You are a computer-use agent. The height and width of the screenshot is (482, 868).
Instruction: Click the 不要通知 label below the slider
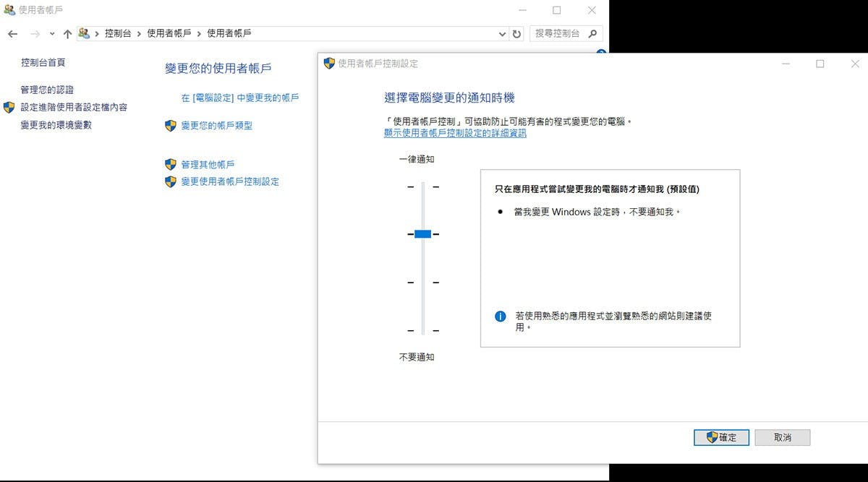point(417,357)
